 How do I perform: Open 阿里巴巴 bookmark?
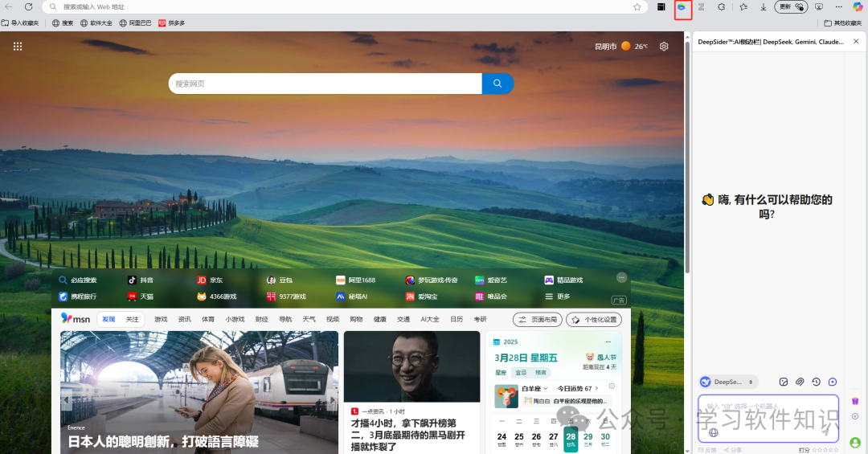tap(136, 23)
